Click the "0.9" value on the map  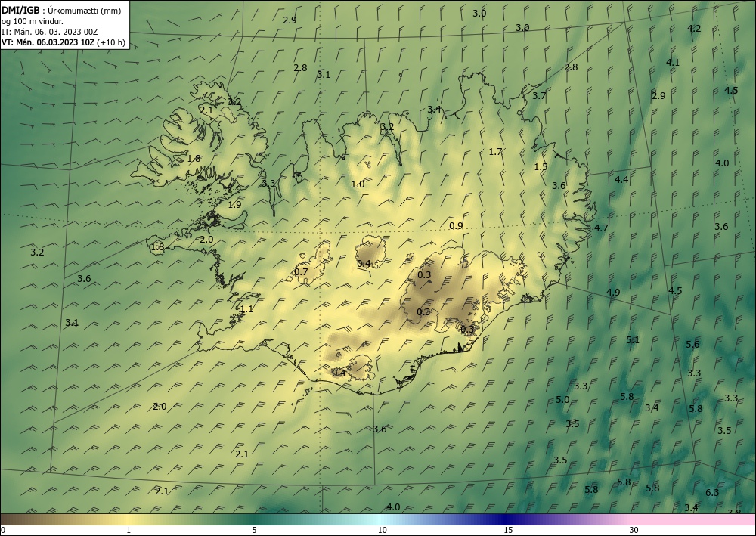click(x=456, y=226)
